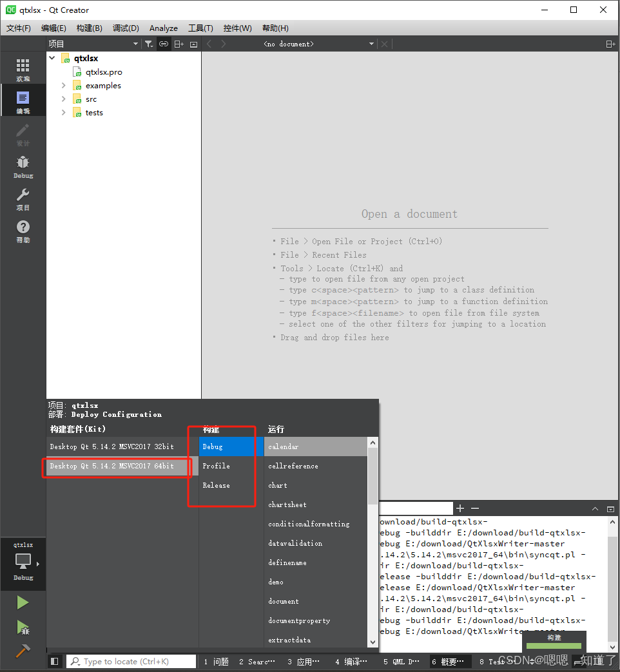This screenshot has width=620, height=672.
Task: Toggle synchronize with editor link icon
Action: point(163,44)
